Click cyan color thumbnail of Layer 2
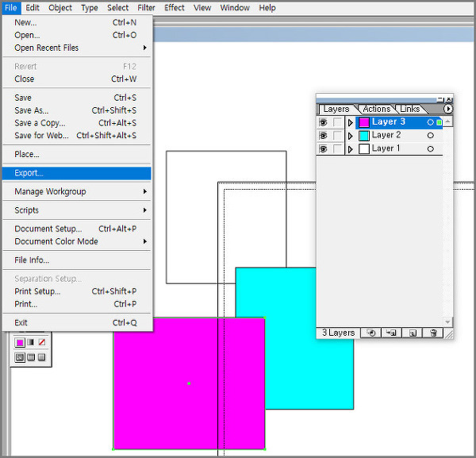476x458 pixels. point(363,136)
